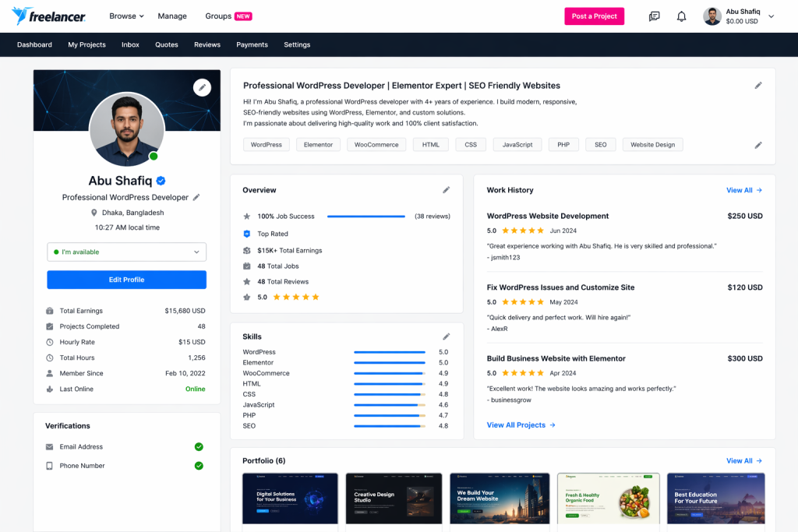Click the Phone Number device icon
Viewport: 798px width, 532px height.
click(49, 466)
